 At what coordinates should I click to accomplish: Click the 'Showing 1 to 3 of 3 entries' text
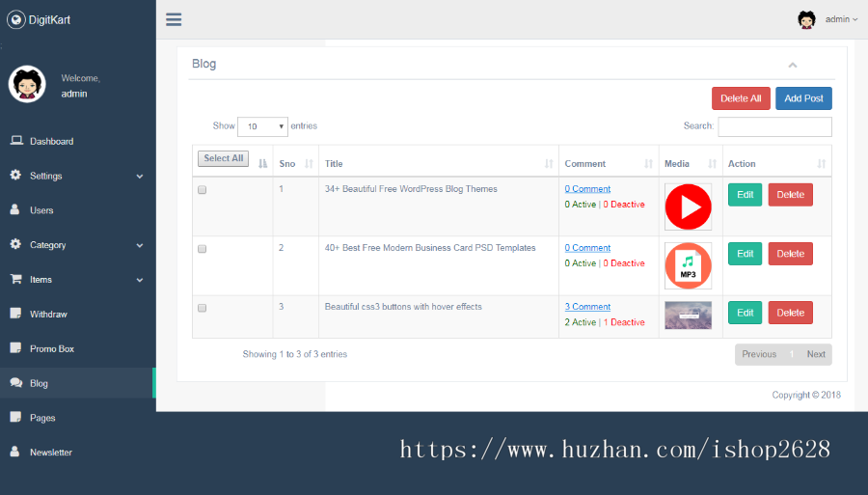295,354
